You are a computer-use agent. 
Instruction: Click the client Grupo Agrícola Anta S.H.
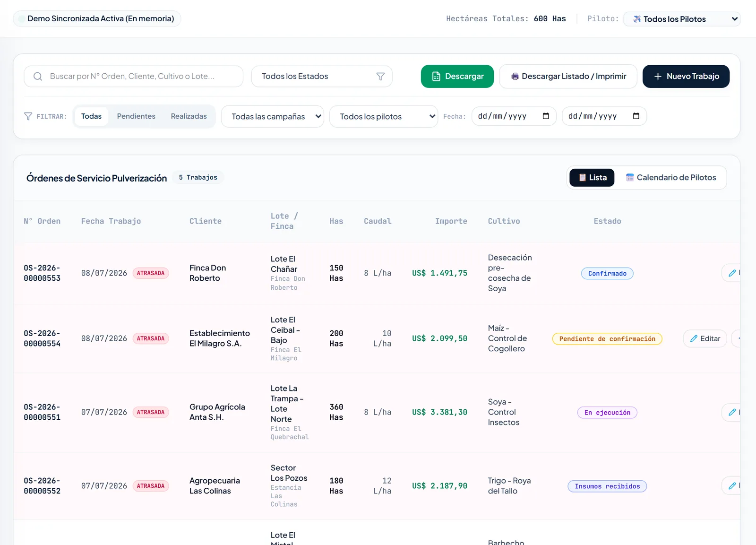(217, 412)
